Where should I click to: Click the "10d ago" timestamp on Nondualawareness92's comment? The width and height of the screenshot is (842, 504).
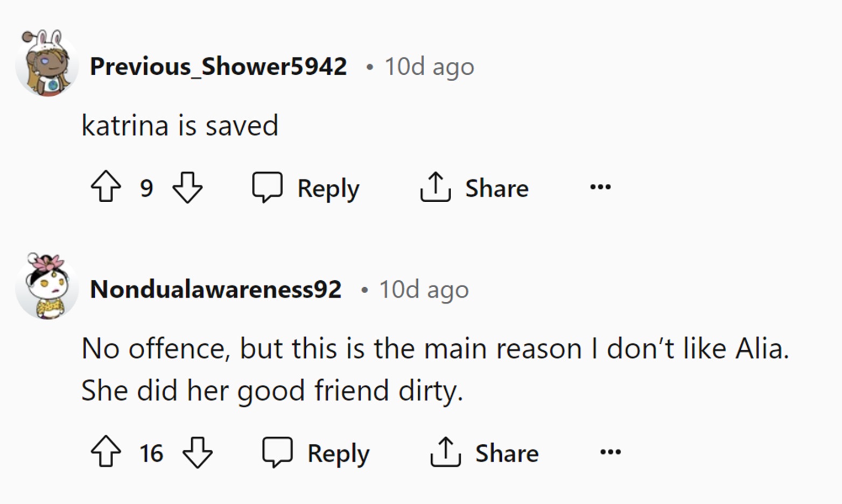(424, 290)
